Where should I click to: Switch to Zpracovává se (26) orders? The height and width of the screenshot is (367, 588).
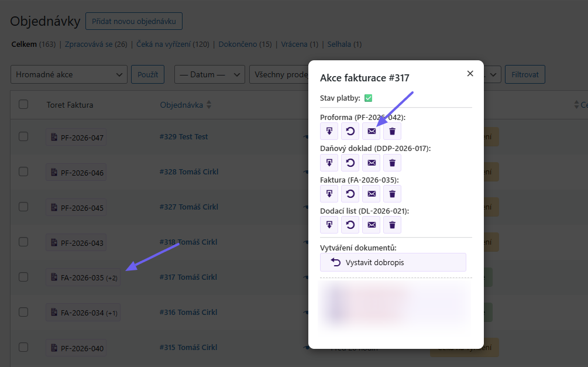[96, 44]
